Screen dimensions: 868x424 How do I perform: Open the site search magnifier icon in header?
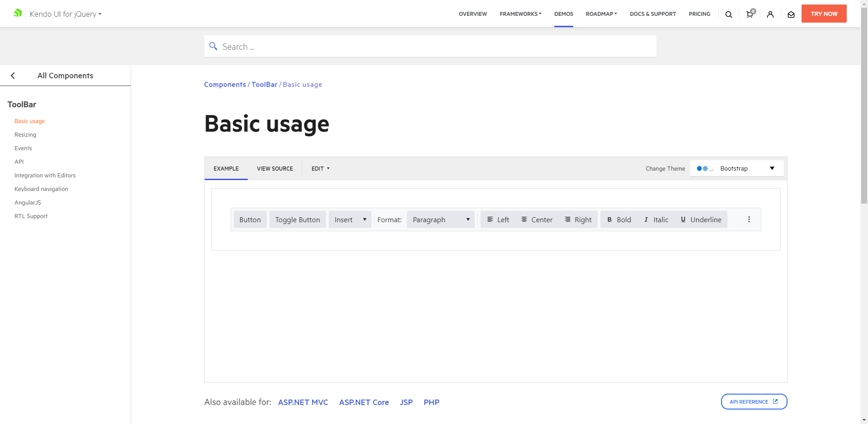[729, 14]
